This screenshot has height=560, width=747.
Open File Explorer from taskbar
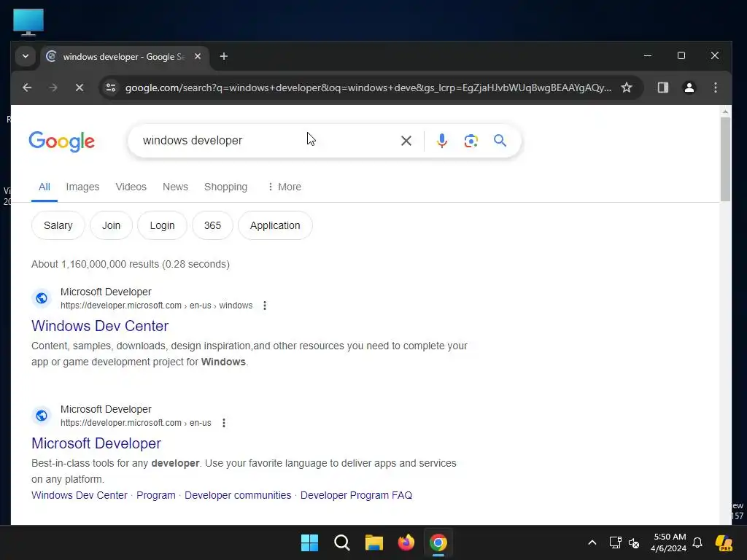click(374, 542)
